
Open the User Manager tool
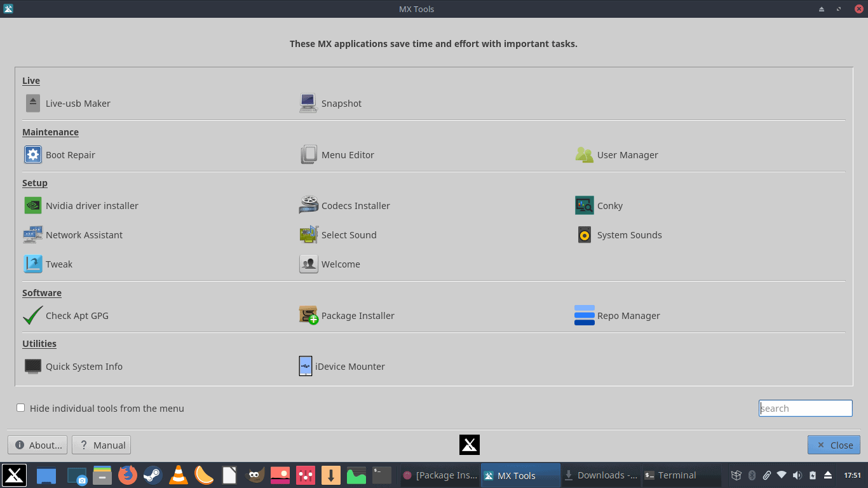[x=617, y=154]
